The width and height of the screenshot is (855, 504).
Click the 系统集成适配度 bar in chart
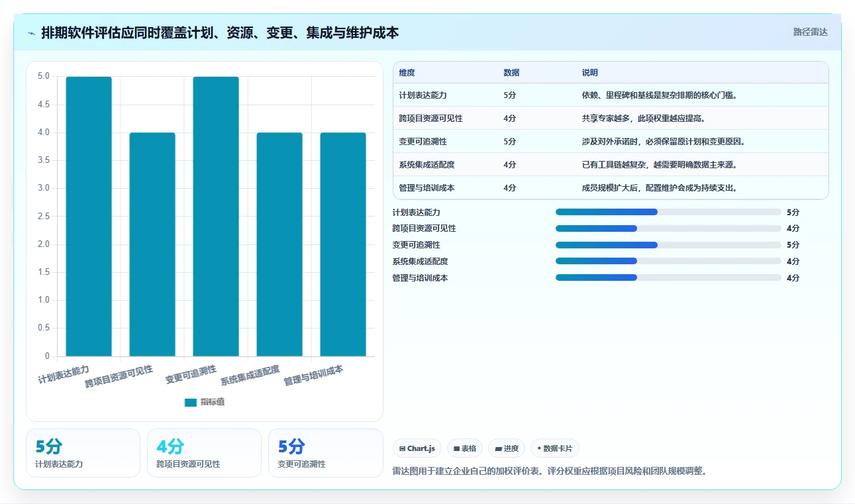pyautogui.click(x=279, y=244)
